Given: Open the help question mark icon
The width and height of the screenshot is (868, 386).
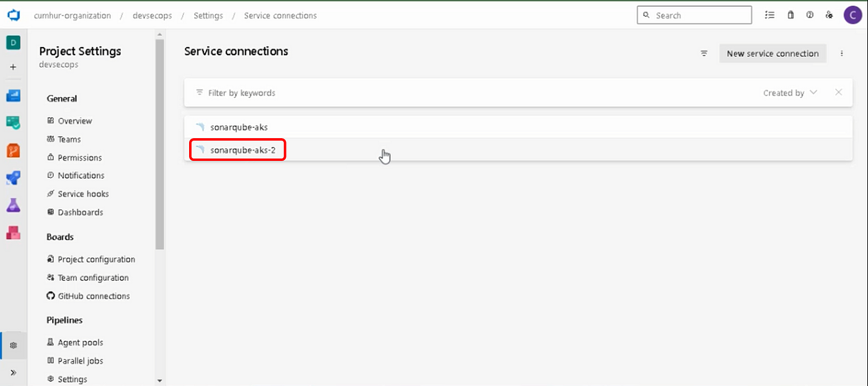Looking at the screenshot, I should tap(810, 15).
